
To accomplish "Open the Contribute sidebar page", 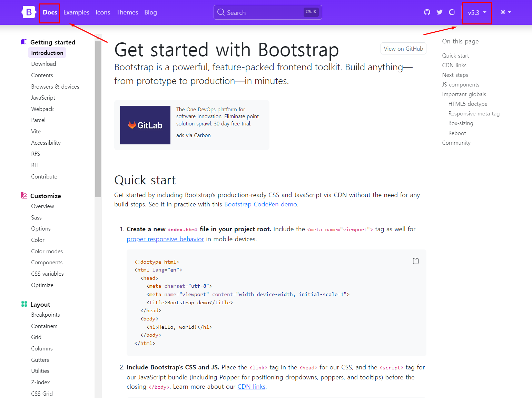I will 44,177.
